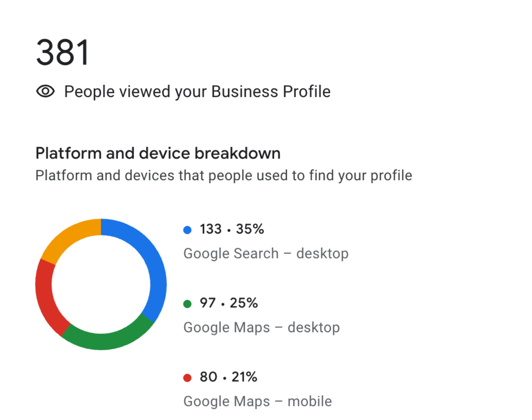Viewport: 532px width, 420px height.
Task: Click the 133 view count value
Action: [211, 229]
